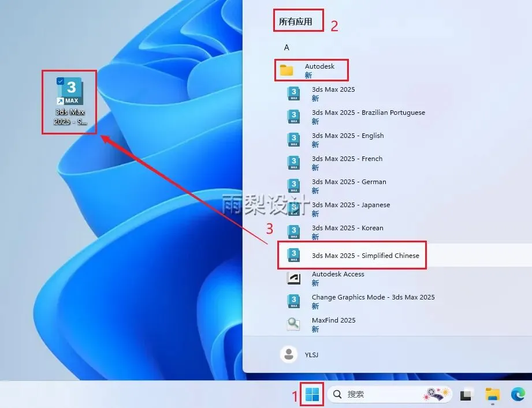Screen dimensions: 532x408
Task: Select 3ds Max 2025 - French entry
Action: 347,159
